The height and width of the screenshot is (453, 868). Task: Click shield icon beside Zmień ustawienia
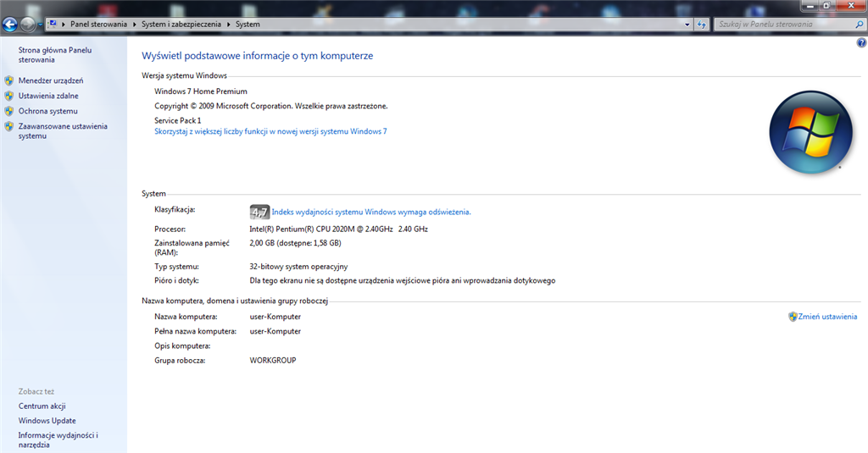[793, 317]
